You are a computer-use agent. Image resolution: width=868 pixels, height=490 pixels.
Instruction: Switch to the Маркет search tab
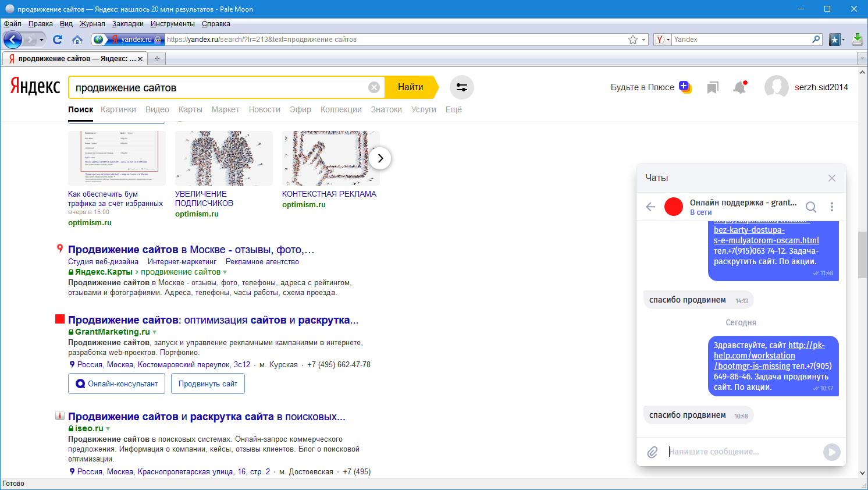coord(226,109)
